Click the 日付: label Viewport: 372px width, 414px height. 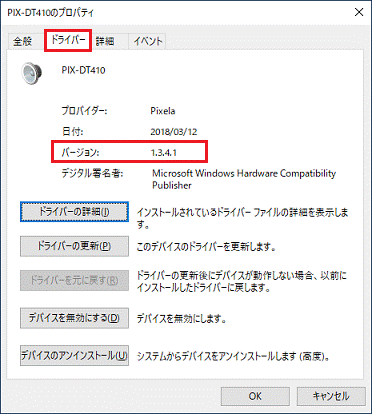tap(72, 132)
